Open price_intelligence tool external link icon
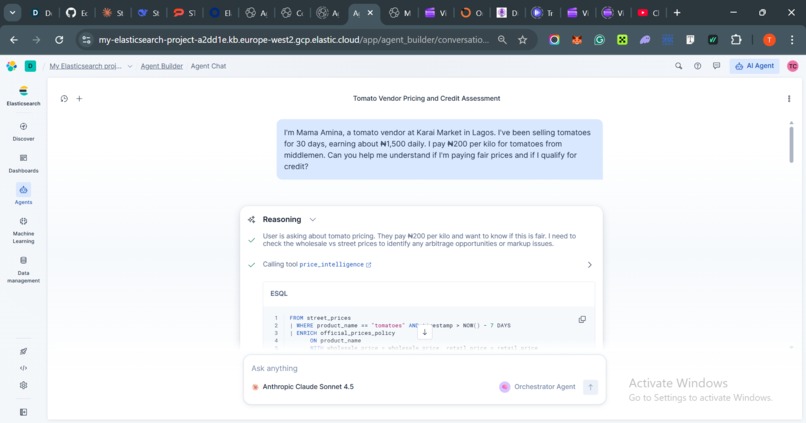The width and height of the screenshot is (806, 423). pyautogui.click(x=369, y=265)
